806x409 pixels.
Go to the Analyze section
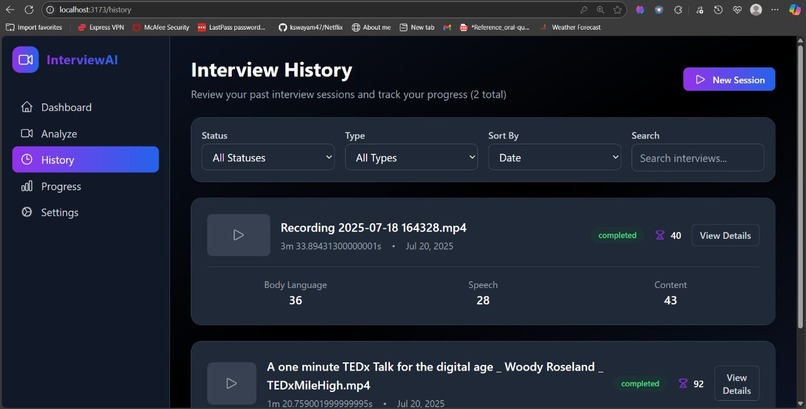85,134
